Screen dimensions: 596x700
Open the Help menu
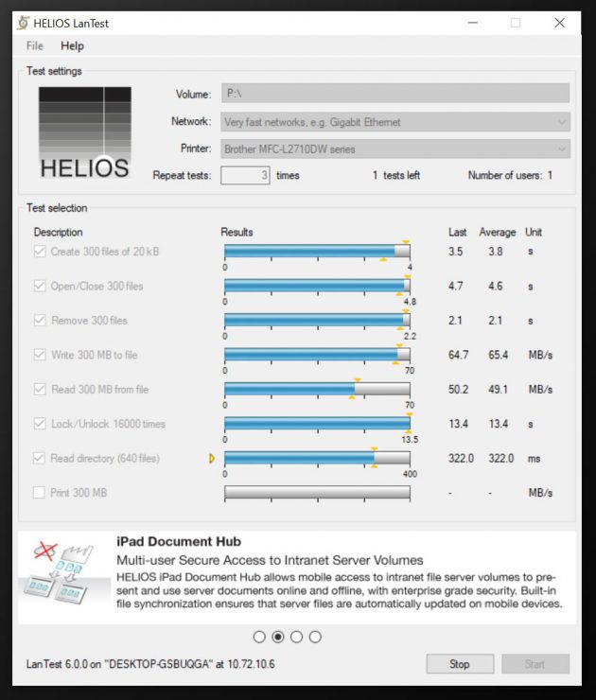point(72,46)
